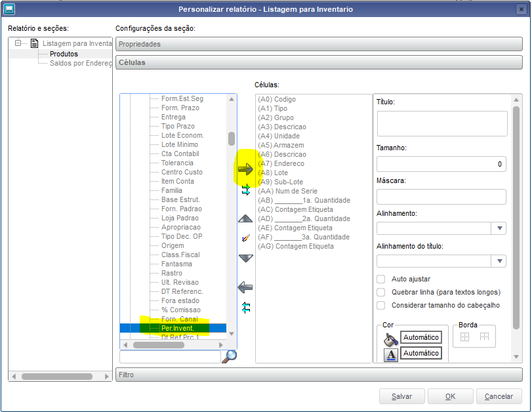The image size is (532, 412).
Task: Click the edit pencil icon between arrows
Action: point(245,238)
